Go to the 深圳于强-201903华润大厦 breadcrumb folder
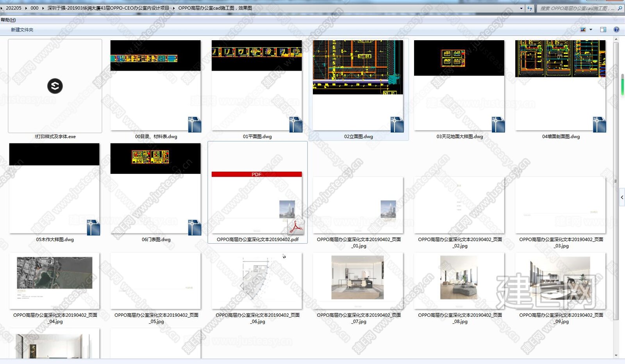Screen dimensions: 625x364 coord(108,8)
